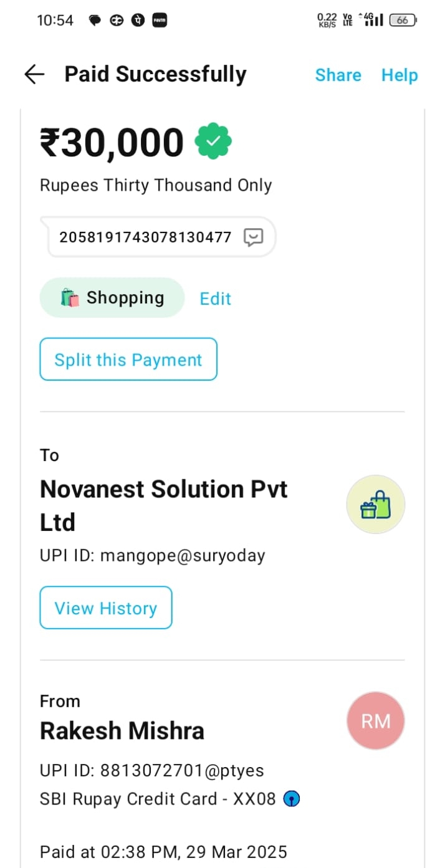The width and height of the screenshot is (445, 868).
Task: Select the Shopping category chip
Action: tap(112, 298)
